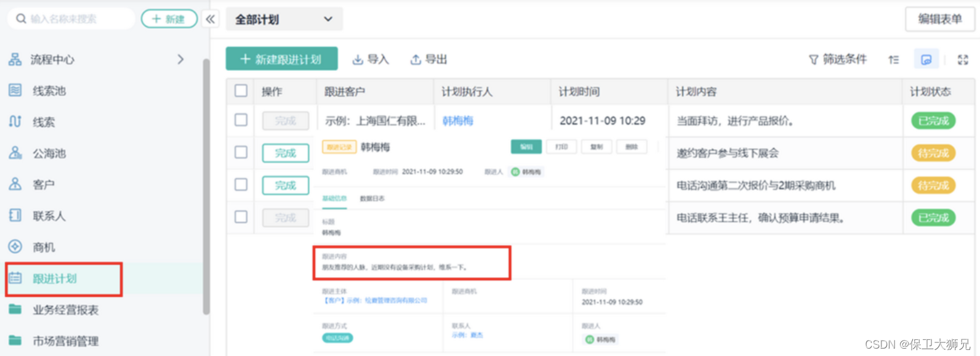Select the 客户 sidebar icon
Viewport: 980px width, 356px height.
click(x=15, y=184)
